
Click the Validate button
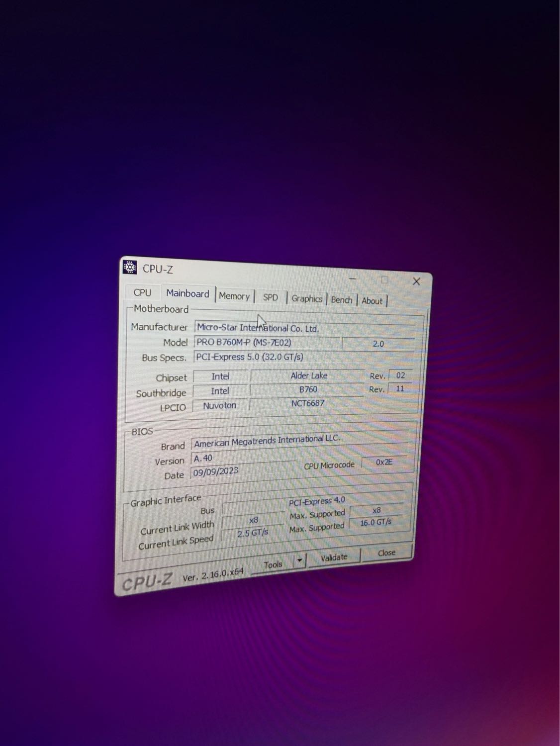coord(334,558)
